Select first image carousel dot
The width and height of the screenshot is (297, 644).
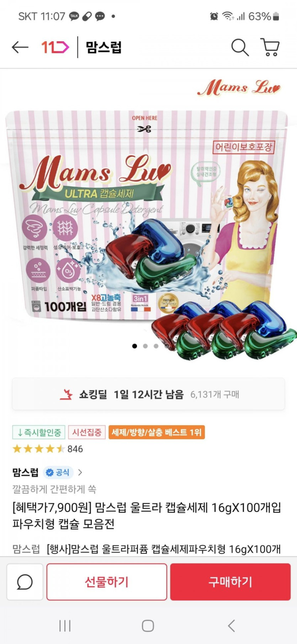134,346
